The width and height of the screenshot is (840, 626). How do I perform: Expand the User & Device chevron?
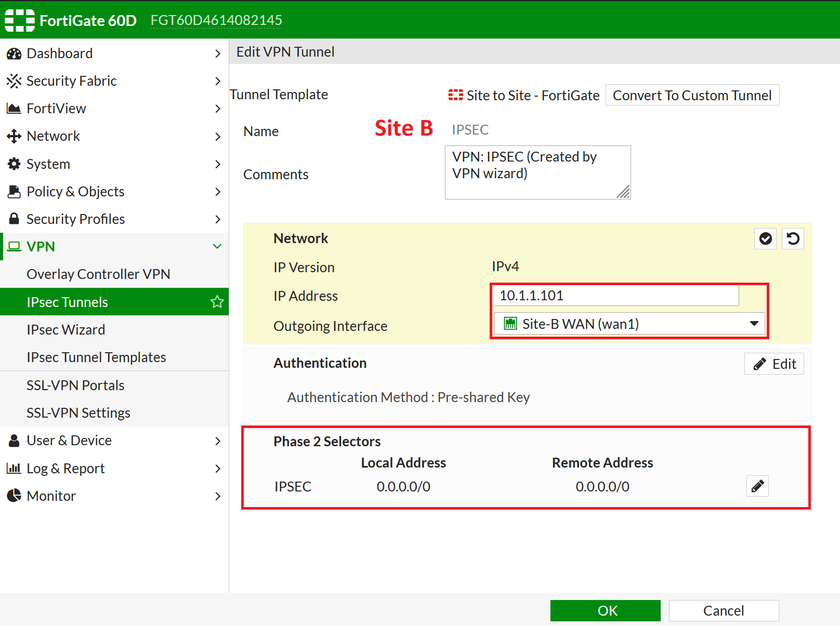[218, 441]
